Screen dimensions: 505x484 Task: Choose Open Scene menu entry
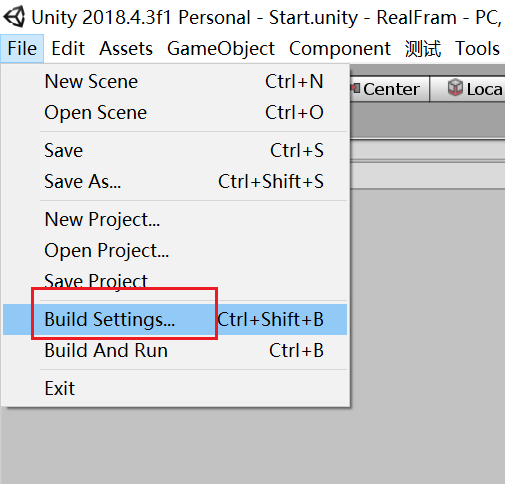[x=175, y=112]
